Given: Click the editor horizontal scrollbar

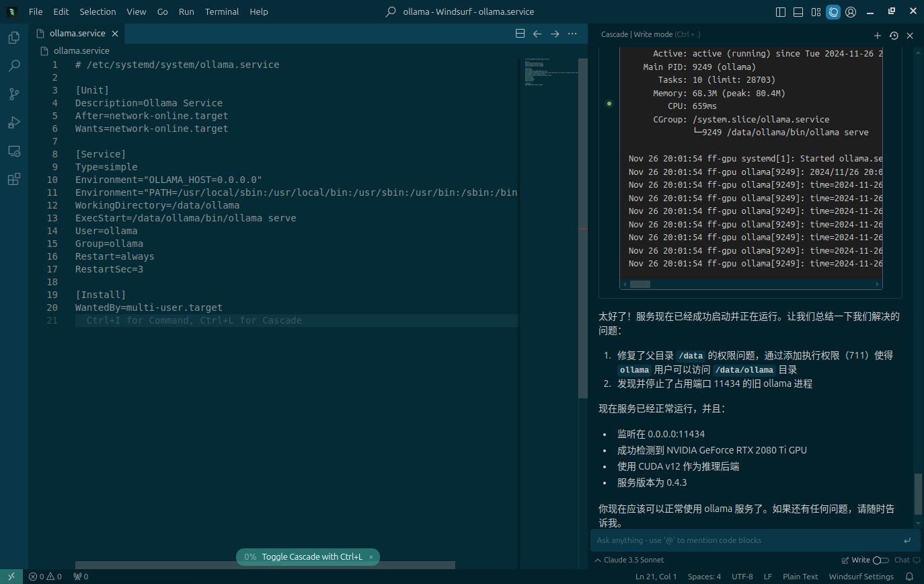Looking at the screenshot, I should click(265, 565).
